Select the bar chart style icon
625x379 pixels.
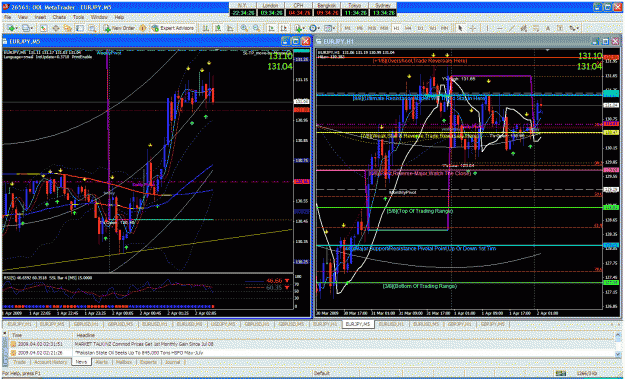pos(205,28)
